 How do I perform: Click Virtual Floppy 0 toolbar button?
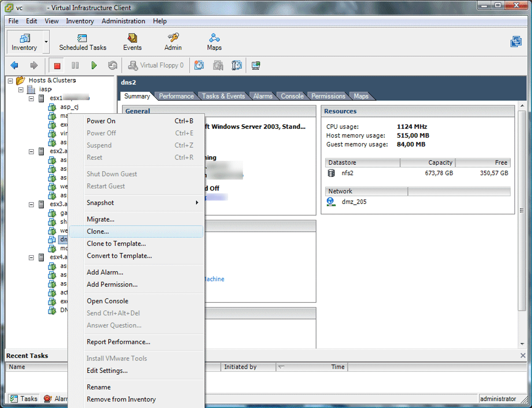(x=156, y=65)
